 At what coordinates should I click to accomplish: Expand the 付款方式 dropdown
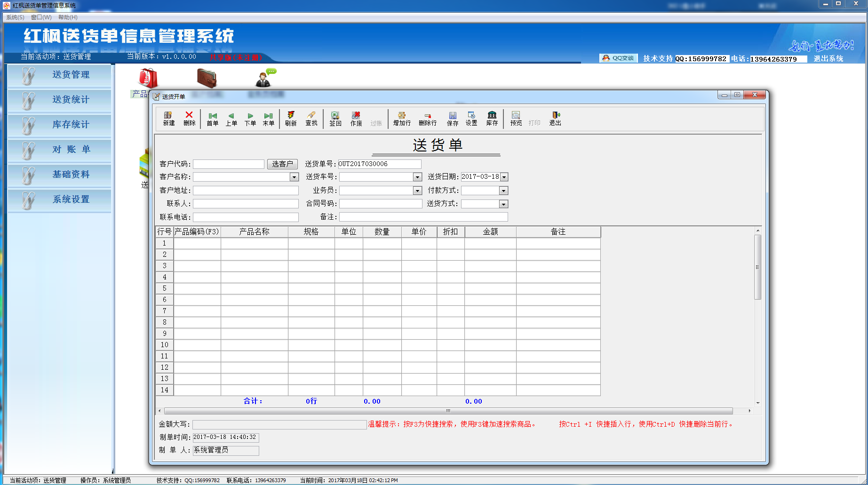click(x=504, y=191)
